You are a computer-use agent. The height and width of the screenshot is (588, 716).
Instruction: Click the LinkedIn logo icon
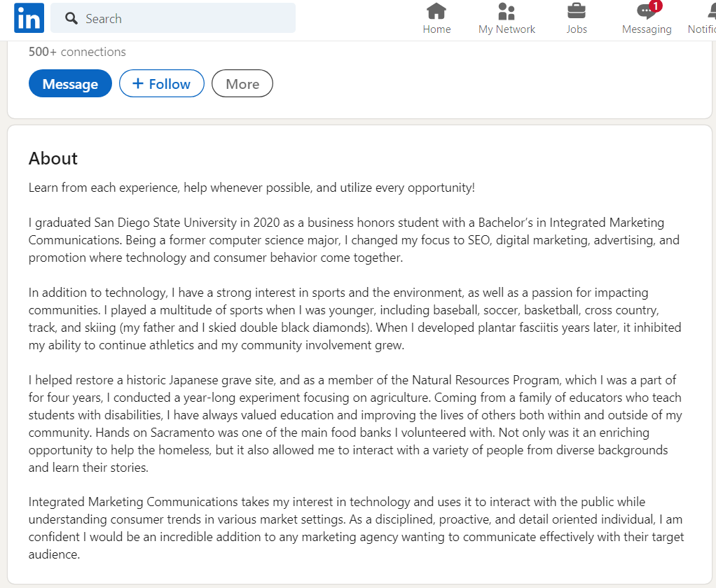[28, 17]
